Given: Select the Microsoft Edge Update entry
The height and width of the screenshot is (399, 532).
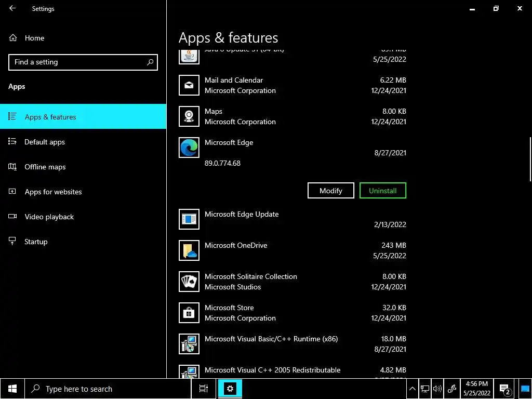Looking at the screenshot, I should [x=292, y=219].
